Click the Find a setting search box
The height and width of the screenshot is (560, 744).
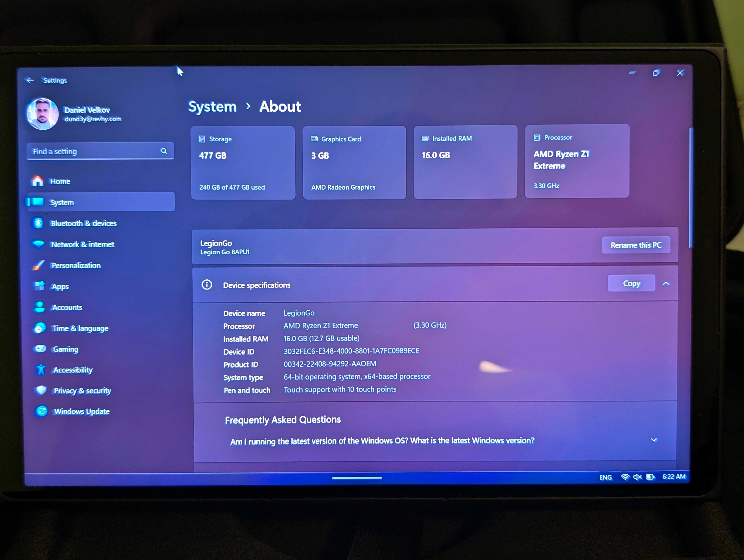click(100, 151)
